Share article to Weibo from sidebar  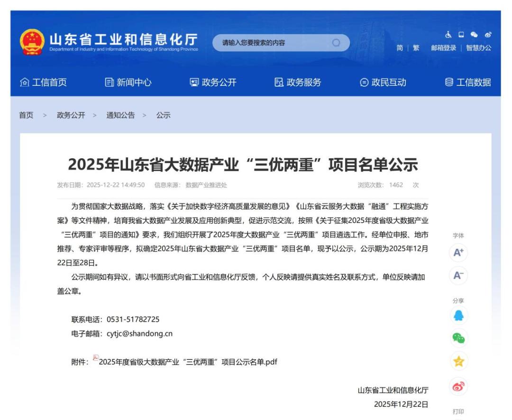click(458, 386)
